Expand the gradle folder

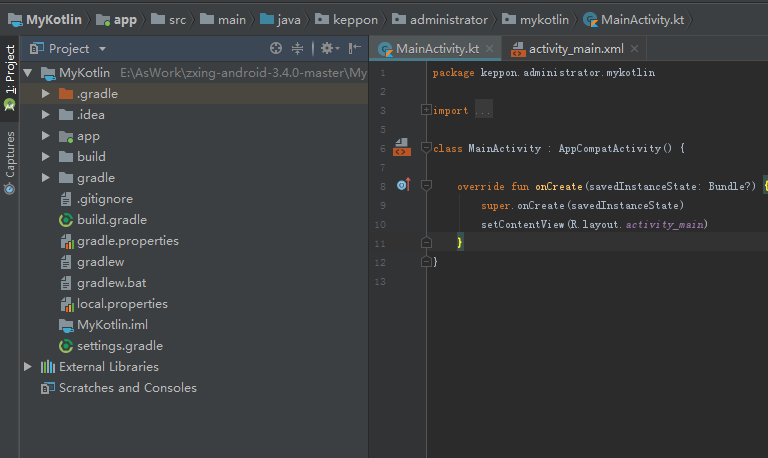click(x=46, y=178)
